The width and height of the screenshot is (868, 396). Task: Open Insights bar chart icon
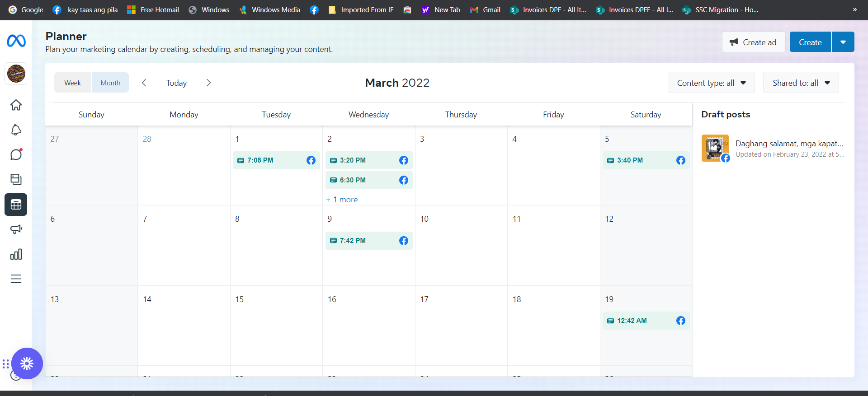[x=16, y=254]
